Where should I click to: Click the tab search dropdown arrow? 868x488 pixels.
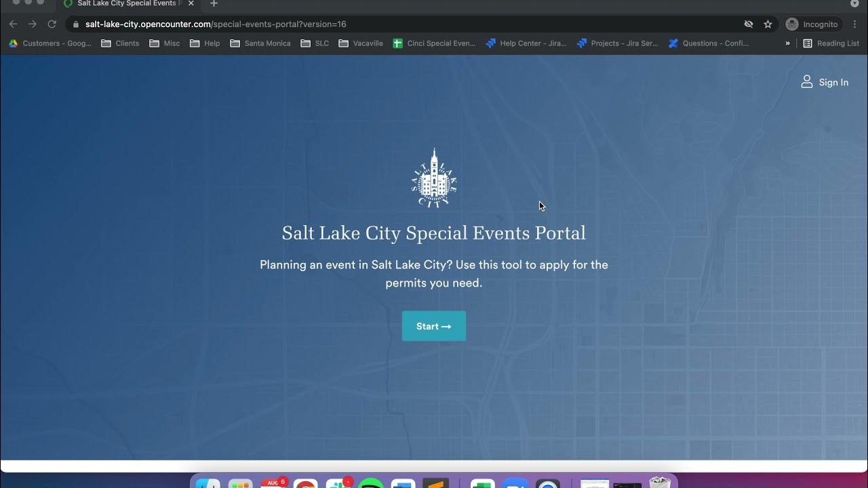click(x=854, y=3)
